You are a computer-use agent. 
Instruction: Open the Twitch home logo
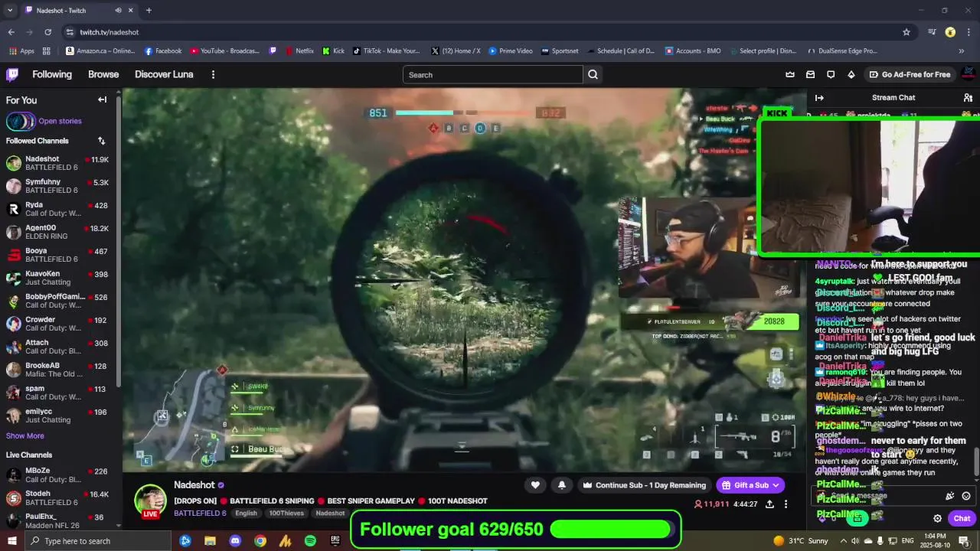(12, 74)
